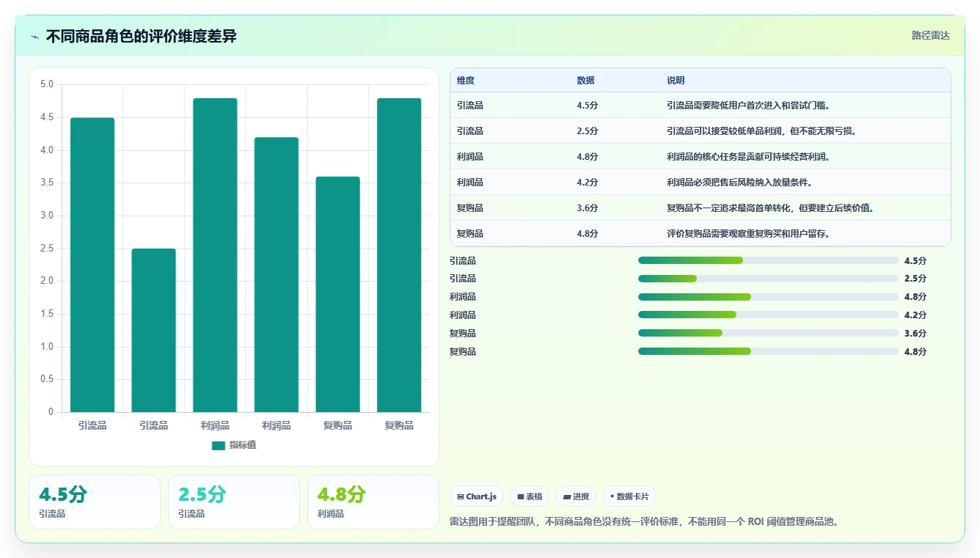
Task: Open the 2.5分 引流品 data card
Action: pos(234,502)
